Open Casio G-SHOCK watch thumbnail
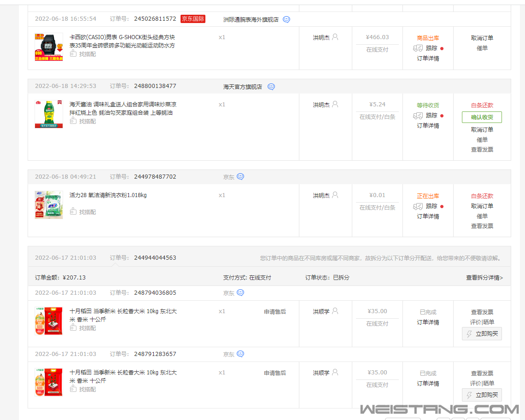 (49, 47)
